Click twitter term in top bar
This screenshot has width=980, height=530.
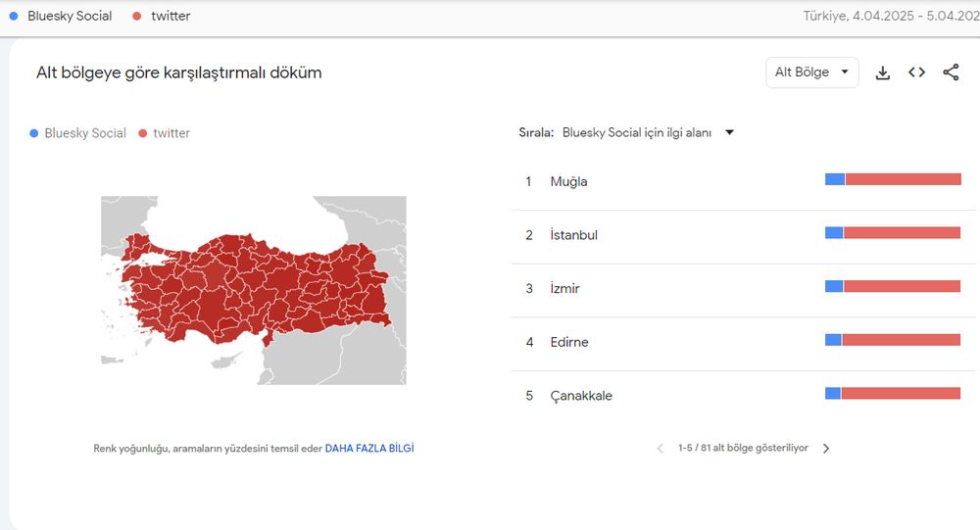(x=162, y=16)
